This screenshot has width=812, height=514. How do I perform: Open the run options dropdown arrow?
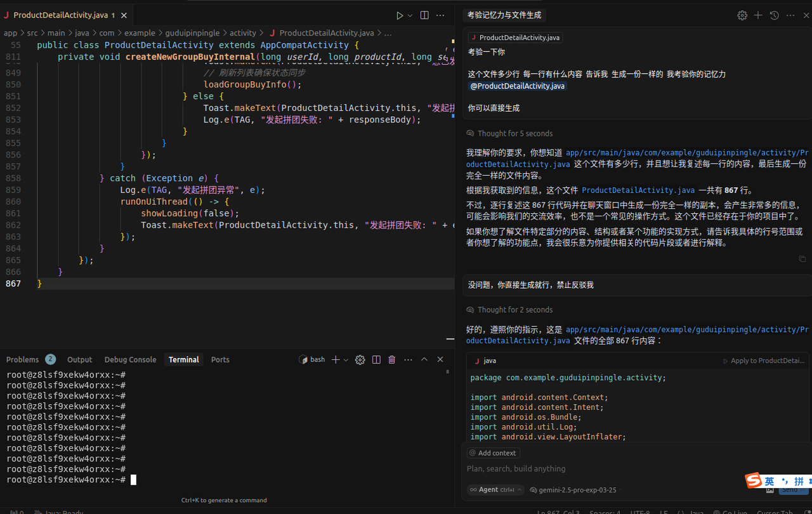pos(410,15)
